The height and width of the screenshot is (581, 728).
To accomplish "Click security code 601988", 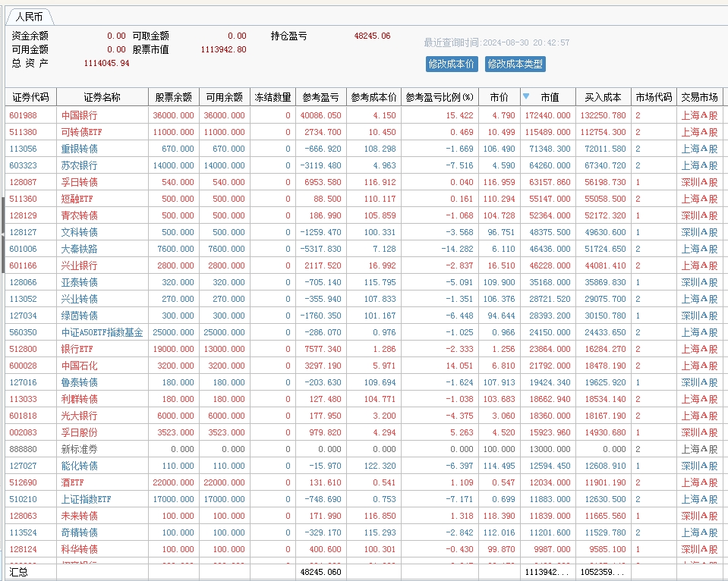I will (x=24, y=115).
